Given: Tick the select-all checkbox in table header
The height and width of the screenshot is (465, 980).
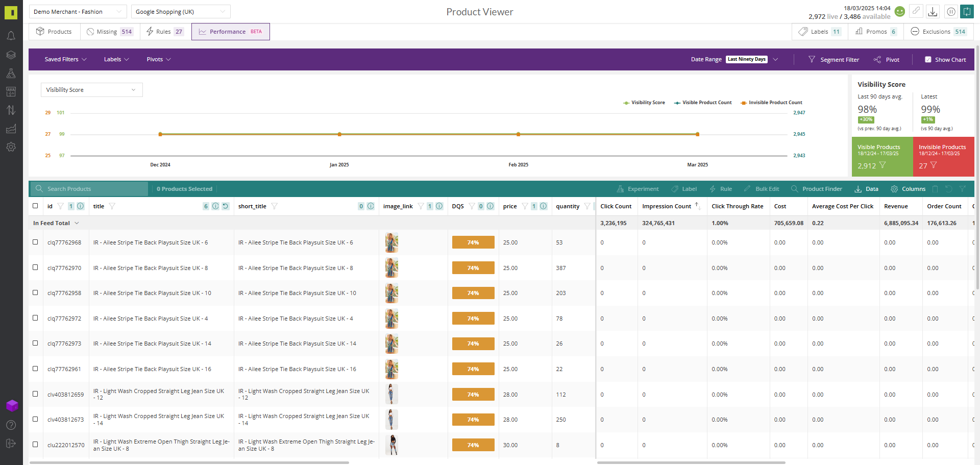Looking at the screenshot, I should point(35,206).
